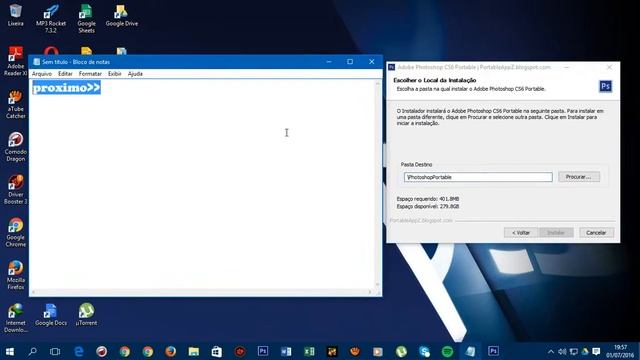The image size is (640, 360).
Task: Select the Comodo Dragon desktop shortcut
Action: pos(16,147)
